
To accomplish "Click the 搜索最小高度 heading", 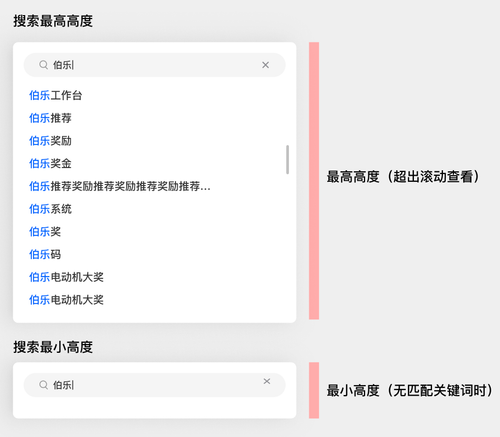I will pos(53,347).
